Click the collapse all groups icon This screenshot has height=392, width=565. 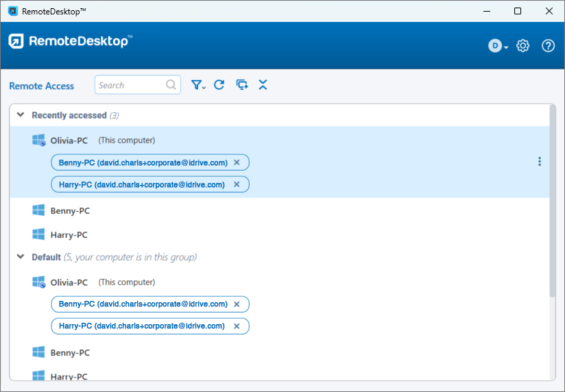click(263, 85)
